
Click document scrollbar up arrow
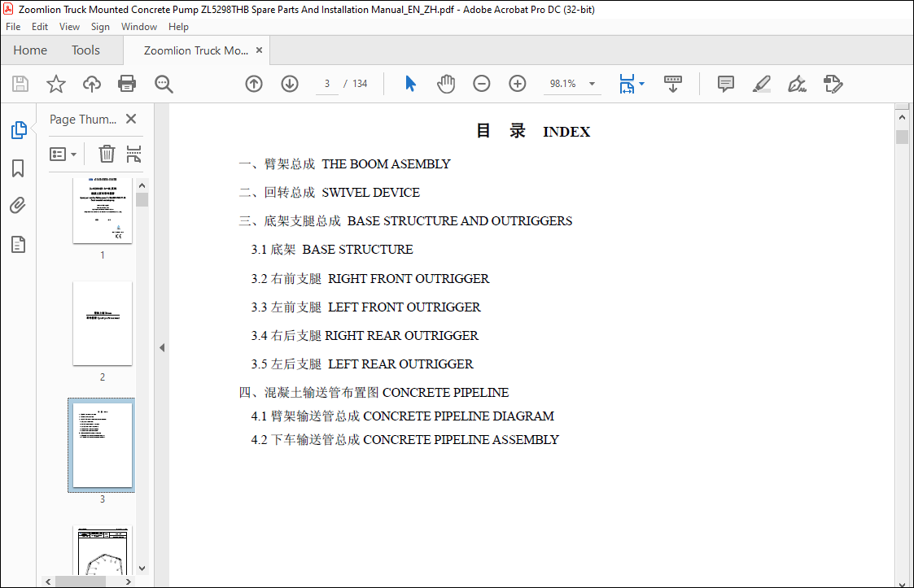[x=902, y=118]
